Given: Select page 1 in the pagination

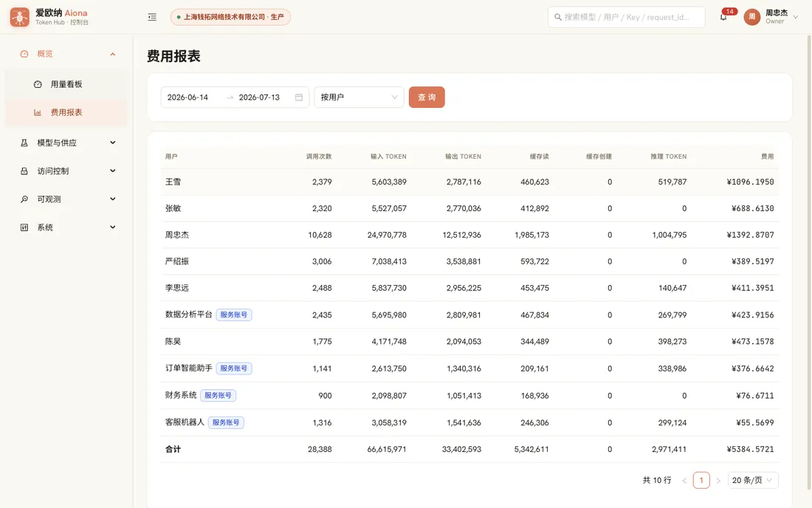Looking at the screenshot, I should [x=701, y=481].
